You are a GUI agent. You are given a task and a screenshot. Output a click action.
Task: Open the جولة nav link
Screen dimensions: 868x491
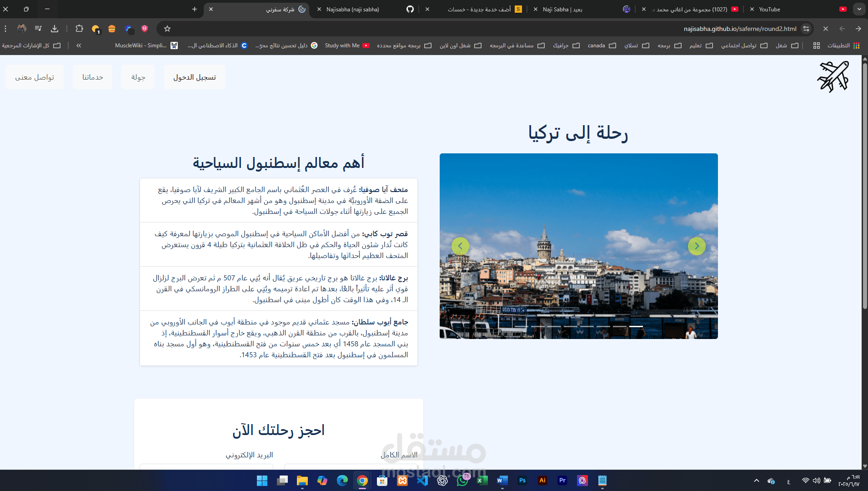click(x=138, y=77)
